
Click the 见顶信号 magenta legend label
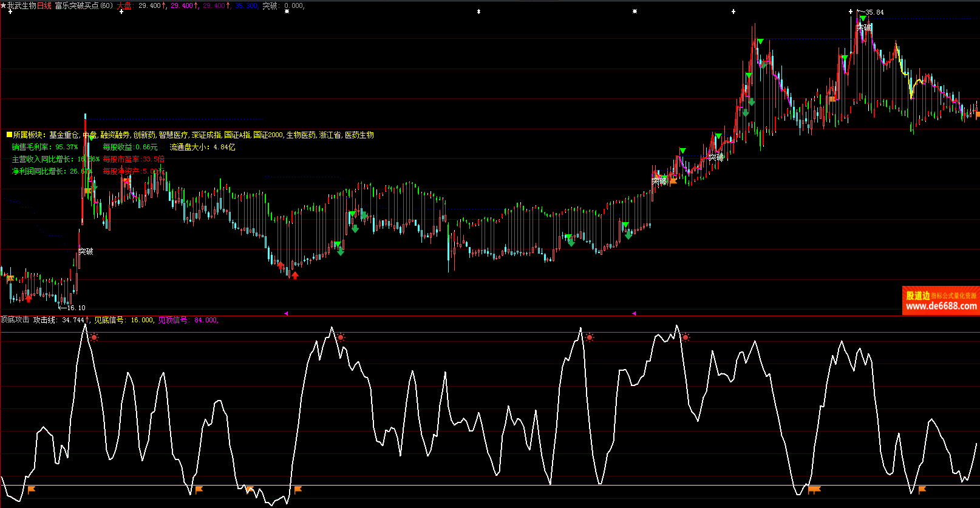click(x=172, y=320)
